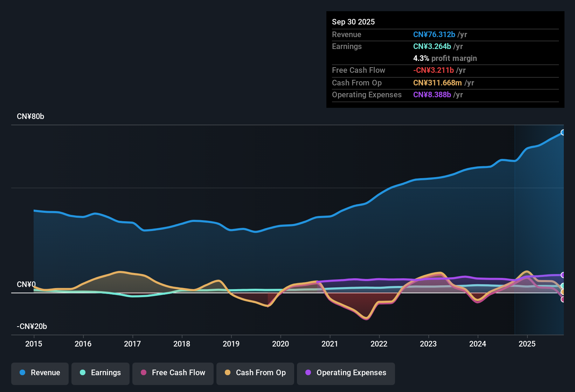Toggle the Earnings series visibility
The width and height of the screenshot is (575, 392).
click(100, 373)
